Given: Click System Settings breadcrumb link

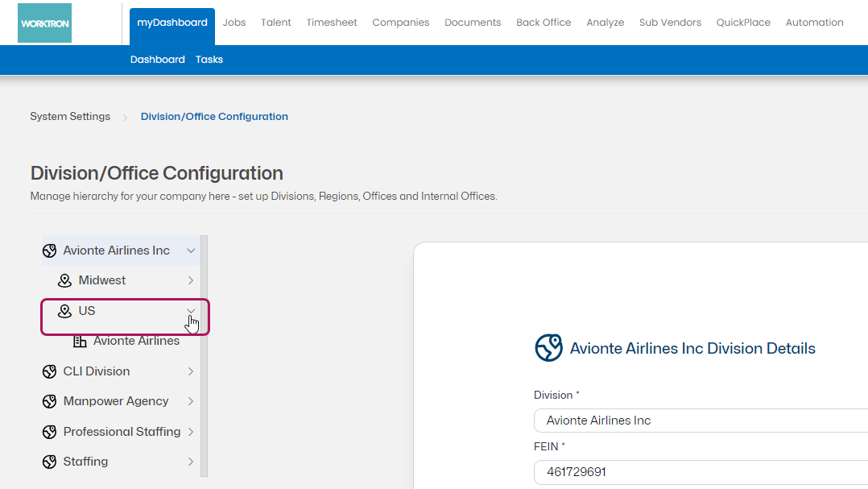Looking at the screenshot, I should pyautogui.click(x=70, y=117).
